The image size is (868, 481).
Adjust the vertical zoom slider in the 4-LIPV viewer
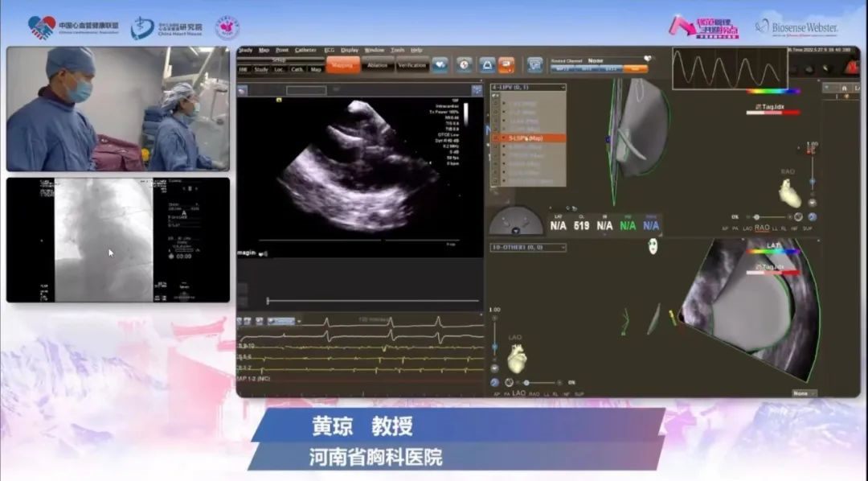pos(812,174)
